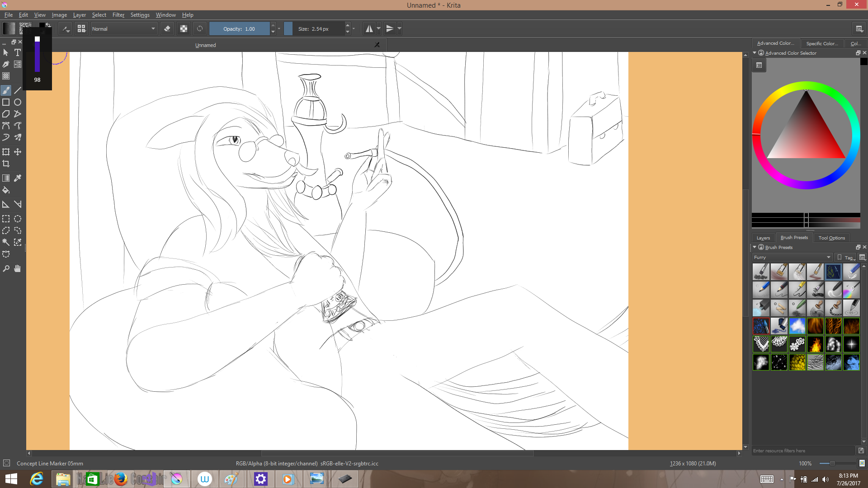Collapse the Advanced Color Selector docker

click(755, 53)
